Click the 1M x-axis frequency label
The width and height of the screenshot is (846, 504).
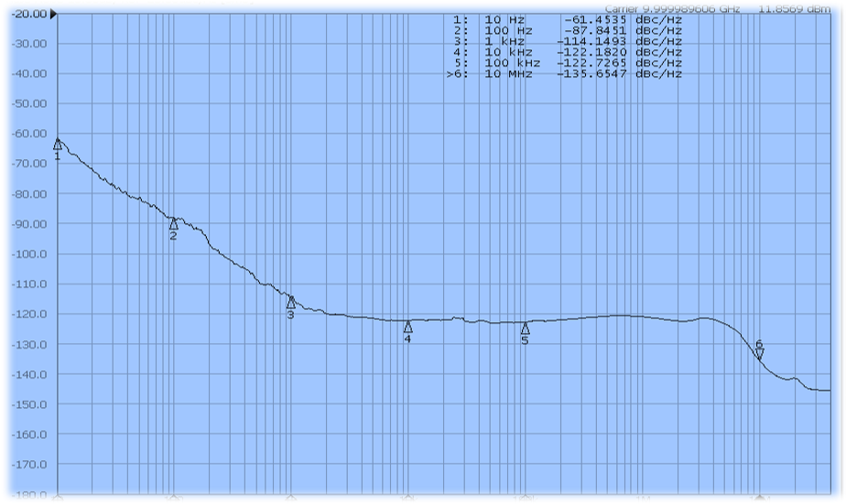tap(642, 499)
